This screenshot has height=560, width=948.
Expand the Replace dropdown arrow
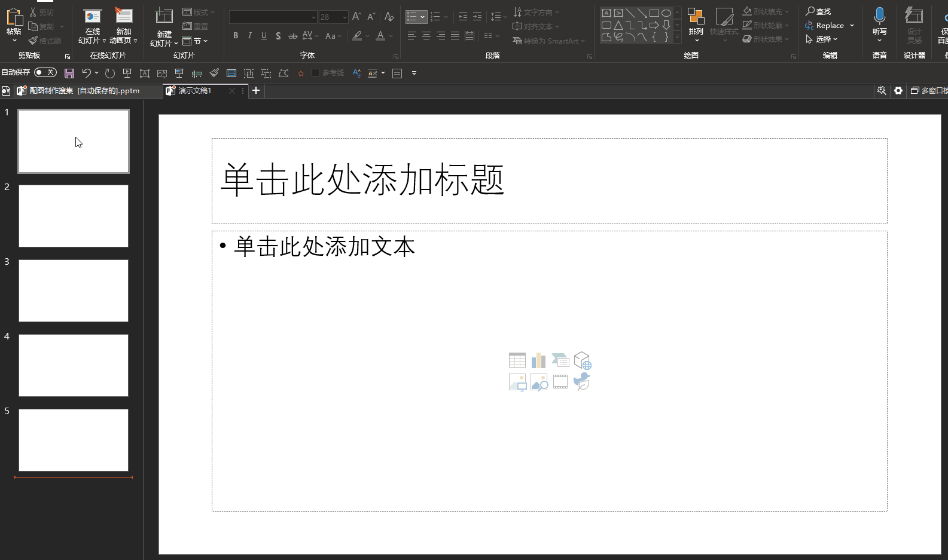coord(852,26)
